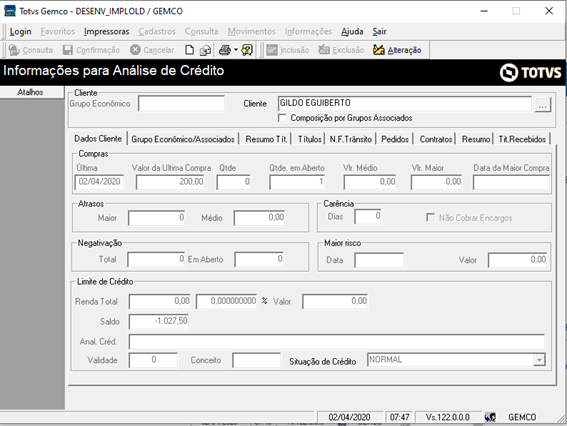Image resolution: width=567 pixels, height=426 pixels.
Task: Click the Conceito field
Action: pos(256,360)
